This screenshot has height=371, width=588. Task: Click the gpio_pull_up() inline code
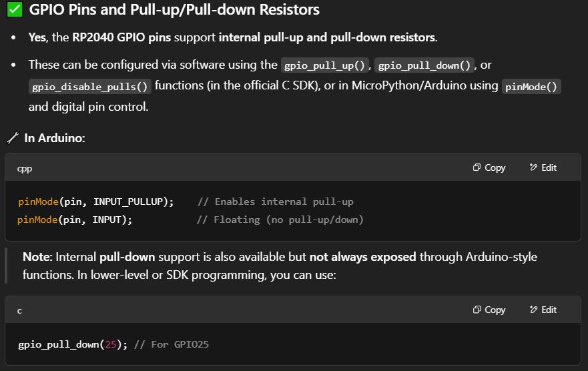[324, 65]
